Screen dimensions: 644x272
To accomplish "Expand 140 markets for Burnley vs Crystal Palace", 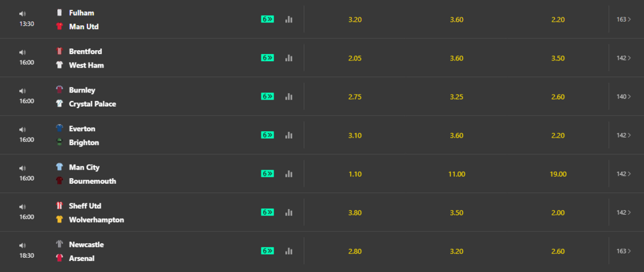I will [624, 96].
